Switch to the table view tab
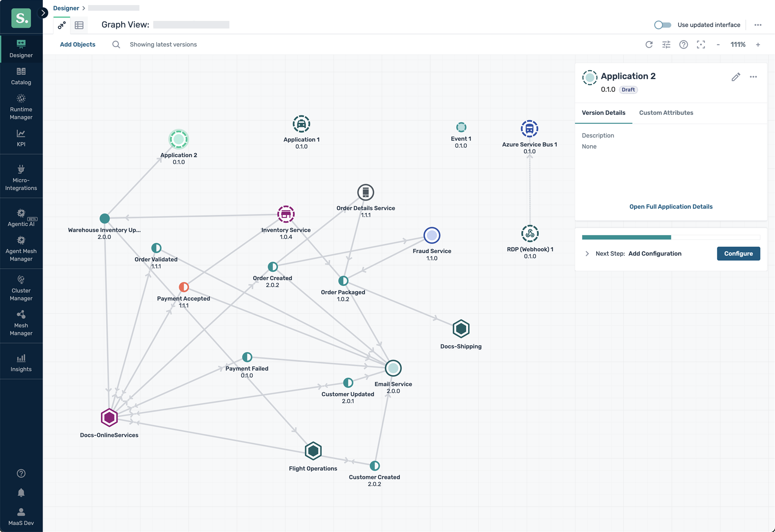The image size is (775, 532). coord(79,25)
